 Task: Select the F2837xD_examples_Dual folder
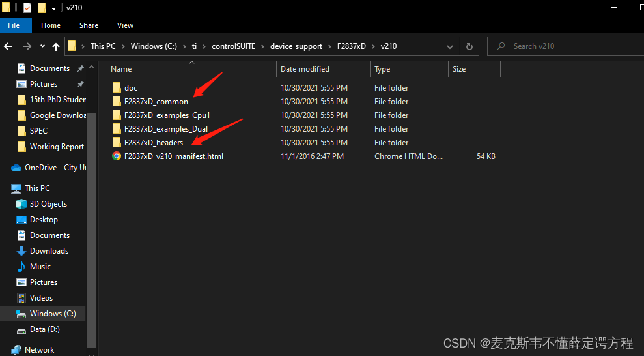pos(166,129)
